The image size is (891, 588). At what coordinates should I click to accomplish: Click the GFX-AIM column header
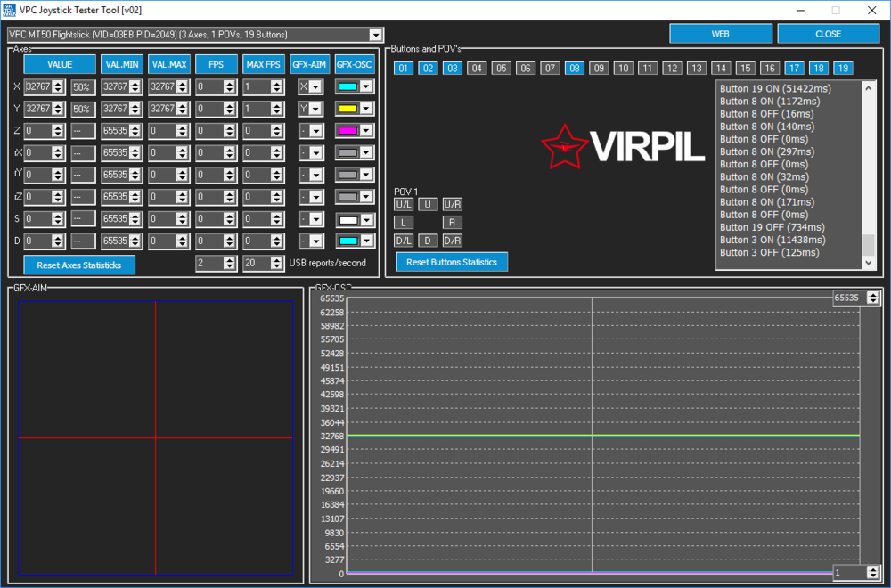pyautogui.click(x=310, y=64)
